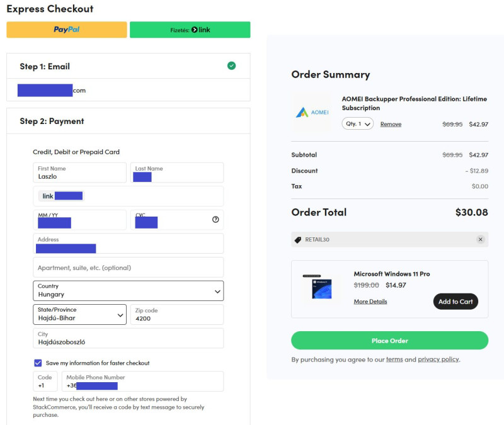Open the State/Province dropdown showing Hajdú-Bihar
504x425 pixels.
pos(80,314)
